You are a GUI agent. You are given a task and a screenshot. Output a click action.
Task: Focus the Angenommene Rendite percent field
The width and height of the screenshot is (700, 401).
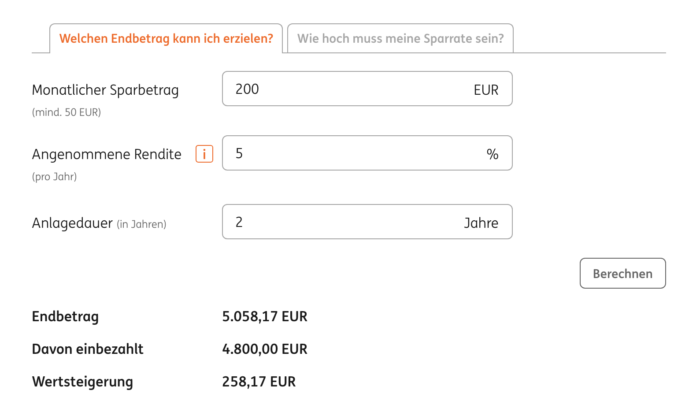[x=367, y=153]
